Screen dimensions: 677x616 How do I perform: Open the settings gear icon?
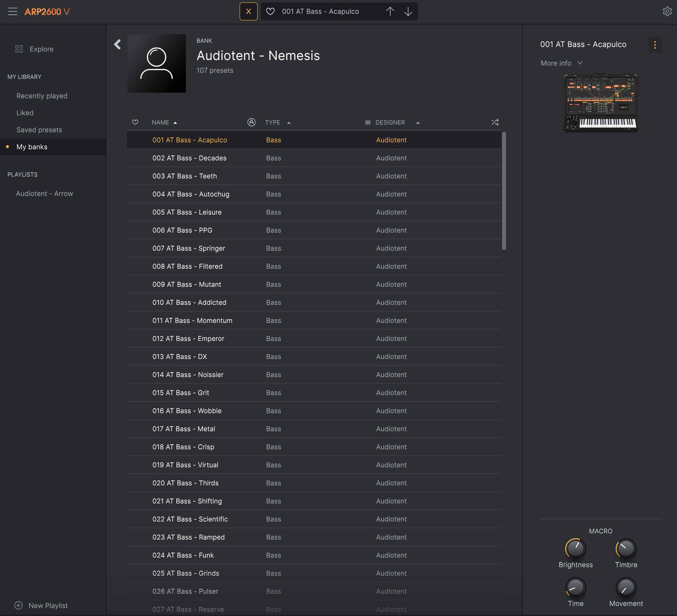(x=667, y=11)
